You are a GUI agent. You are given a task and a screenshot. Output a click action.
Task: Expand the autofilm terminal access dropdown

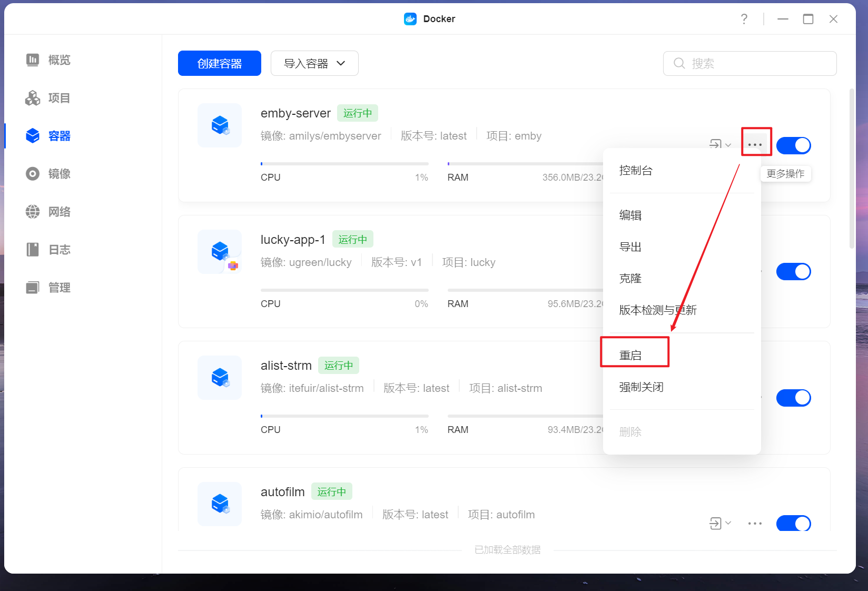point(720,523)
